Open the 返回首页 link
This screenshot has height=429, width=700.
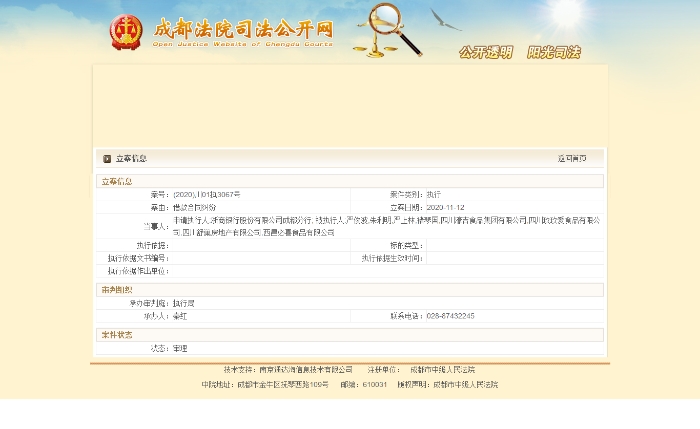572,158
